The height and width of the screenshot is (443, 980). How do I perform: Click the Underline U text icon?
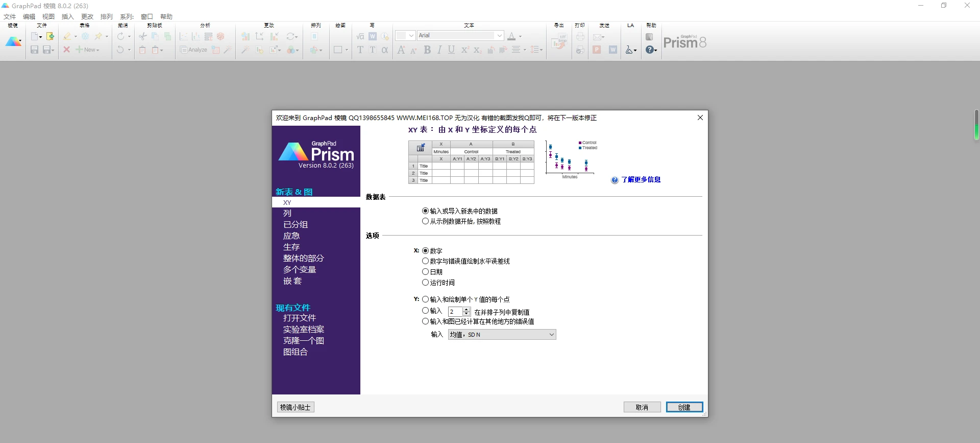[x=451, y=50]
